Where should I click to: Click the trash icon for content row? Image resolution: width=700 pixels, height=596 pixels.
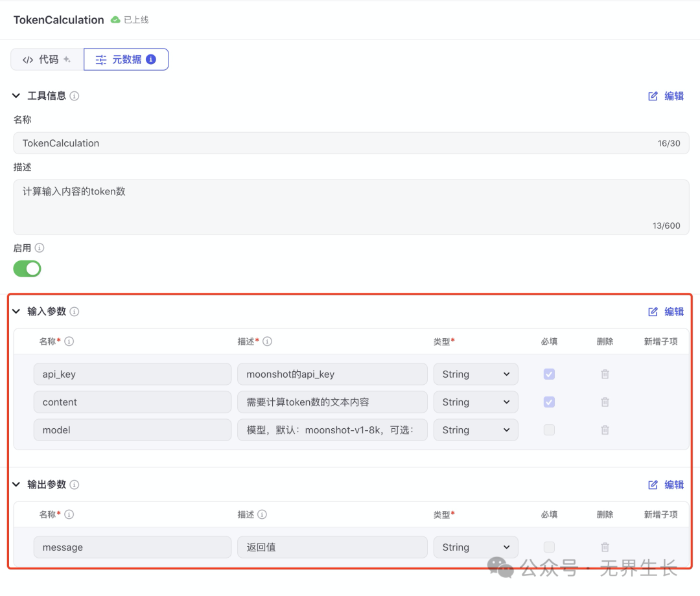tap(605, 402)
